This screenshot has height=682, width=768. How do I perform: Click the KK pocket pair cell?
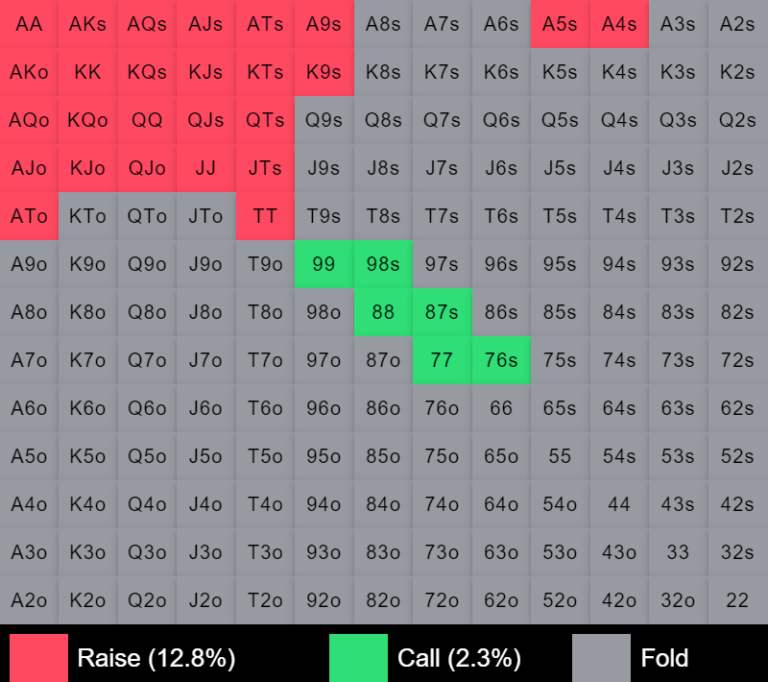(88, 72)
